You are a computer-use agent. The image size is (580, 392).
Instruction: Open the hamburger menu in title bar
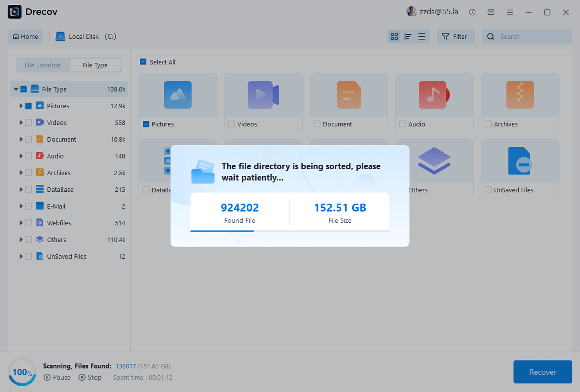(x=510, y=12)
